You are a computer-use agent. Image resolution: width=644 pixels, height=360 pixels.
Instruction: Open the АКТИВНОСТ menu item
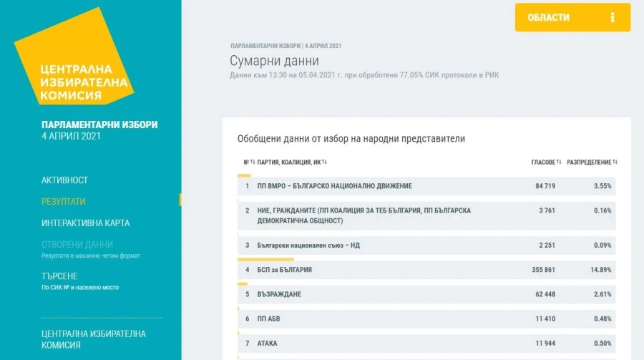point(64,180)
